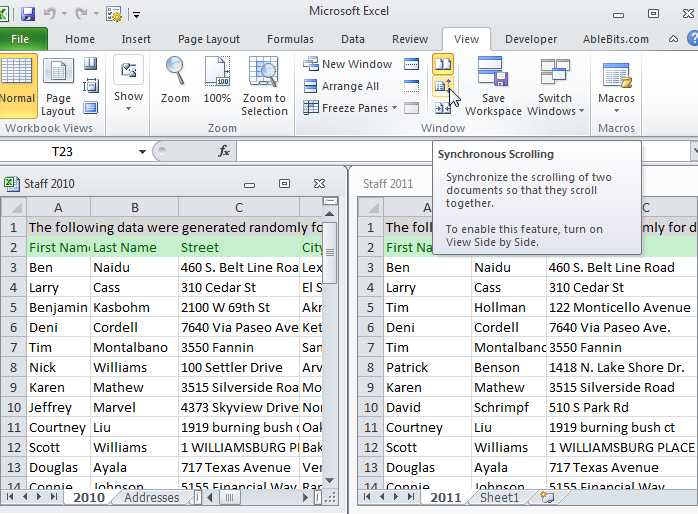
Task: Toggle Synchronous Scrolling button
Action: point(443,85)
